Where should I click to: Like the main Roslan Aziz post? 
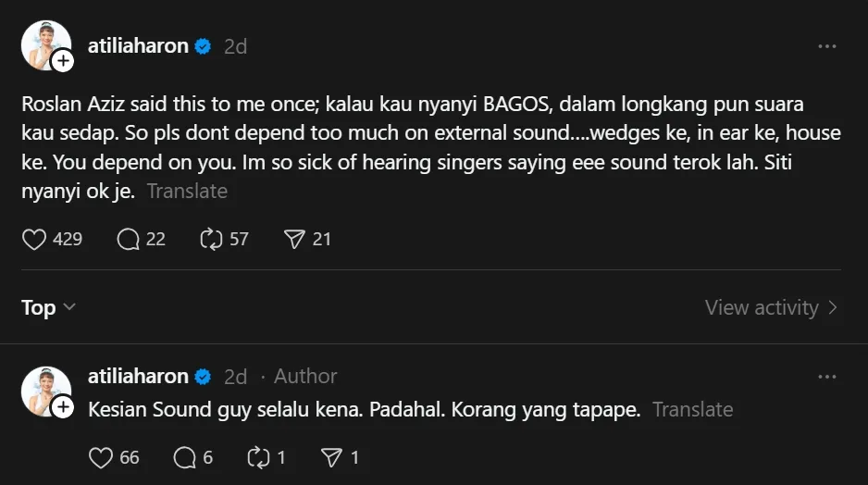click(x=34, y=239)
